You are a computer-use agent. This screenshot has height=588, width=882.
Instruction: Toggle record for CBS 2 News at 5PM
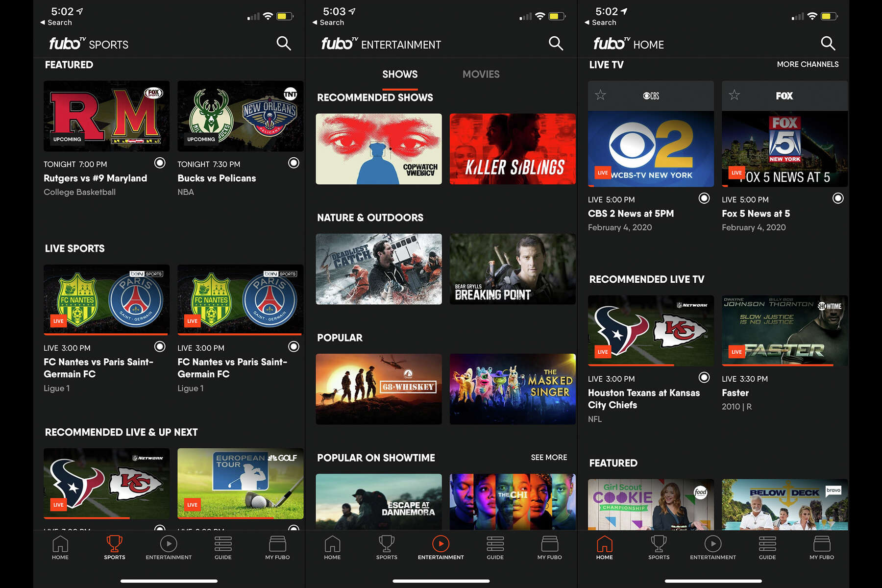pos(704,198)
